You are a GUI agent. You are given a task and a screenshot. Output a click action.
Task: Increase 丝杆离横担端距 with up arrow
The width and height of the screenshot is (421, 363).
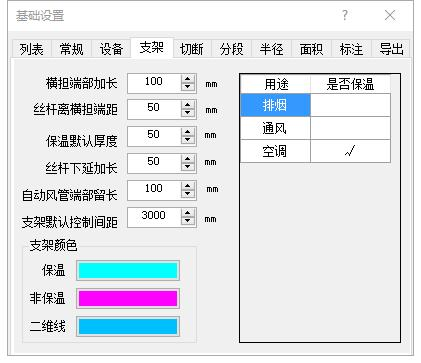(188, 105)
